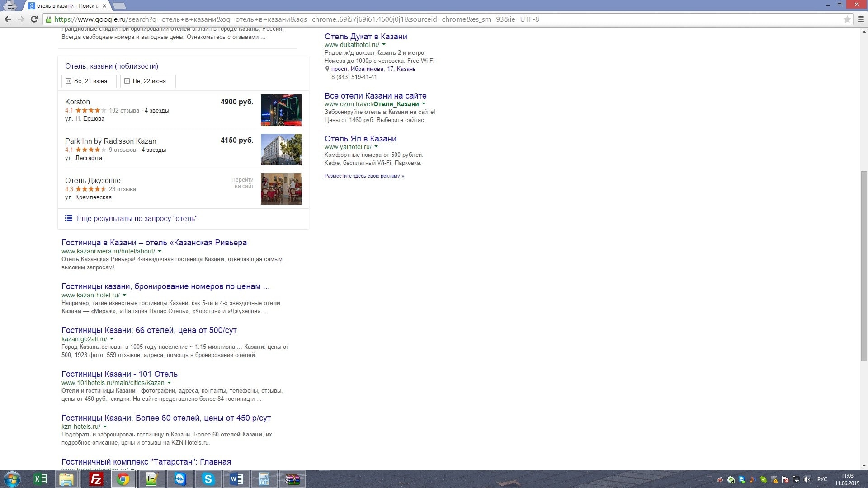Expand arrow next to www.yalhotel.ru

[376, 147]
